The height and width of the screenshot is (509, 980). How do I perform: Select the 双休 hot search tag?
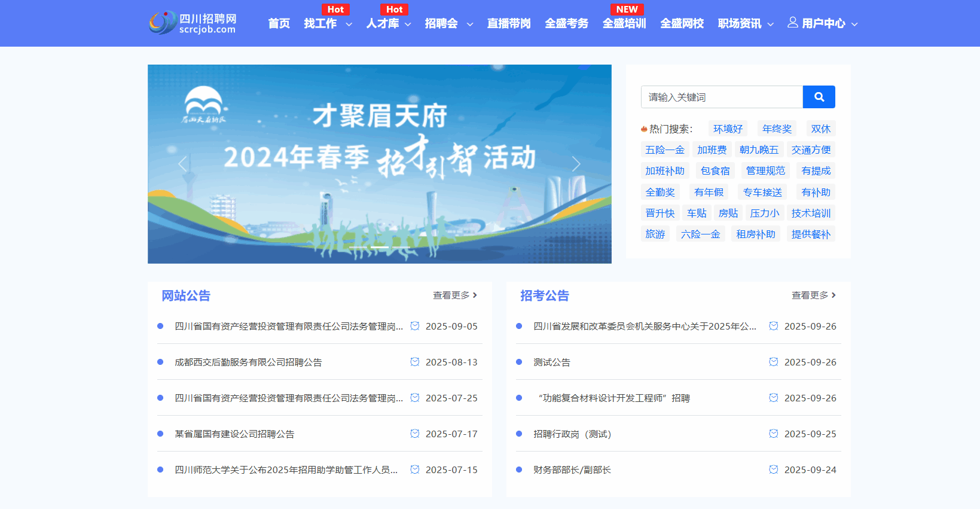tap(820, 129)
